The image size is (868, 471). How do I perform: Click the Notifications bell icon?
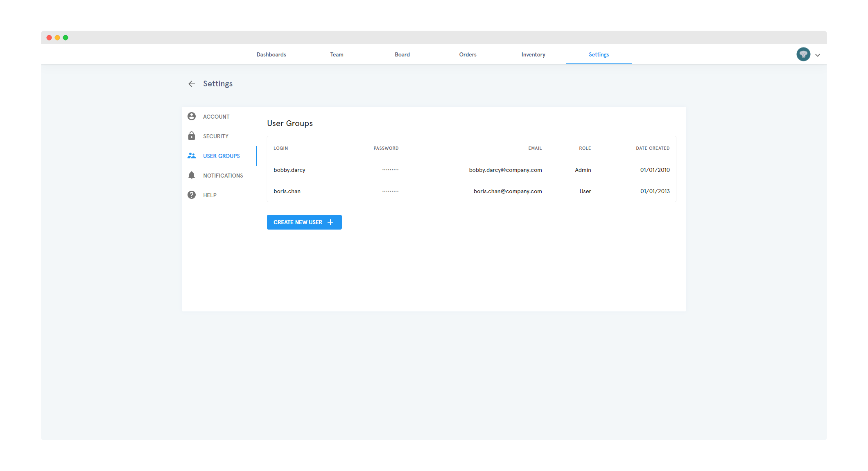(x=191, y=175)
